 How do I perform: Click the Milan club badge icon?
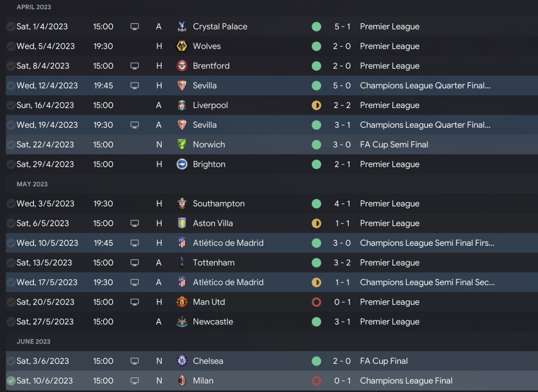pos(182,381)
